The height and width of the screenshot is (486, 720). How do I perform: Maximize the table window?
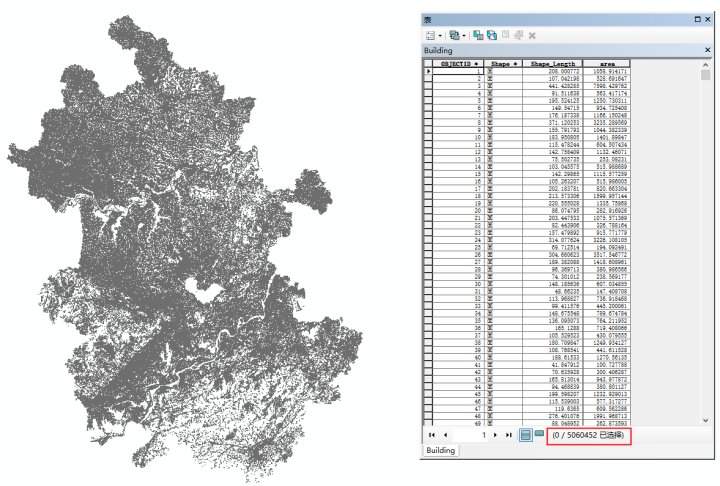coord(698,19)
